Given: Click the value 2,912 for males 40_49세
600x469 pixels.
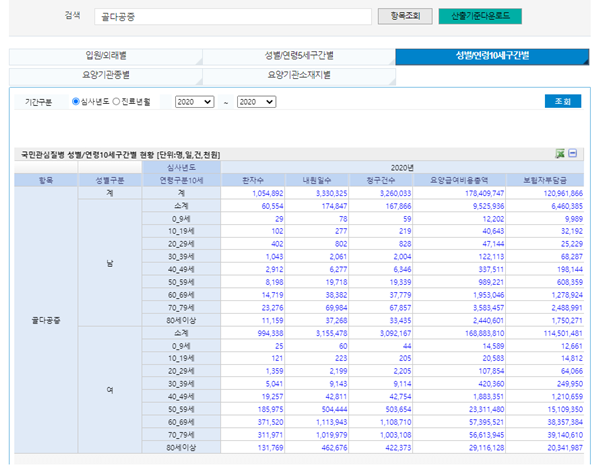Looking at the screenshot, I should pyautogui.click(x=274, y=270).
